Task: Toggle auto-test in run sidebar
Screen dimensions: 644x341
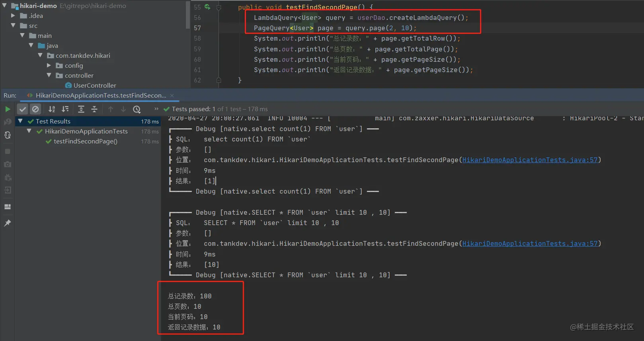Action: pos(8,135)
